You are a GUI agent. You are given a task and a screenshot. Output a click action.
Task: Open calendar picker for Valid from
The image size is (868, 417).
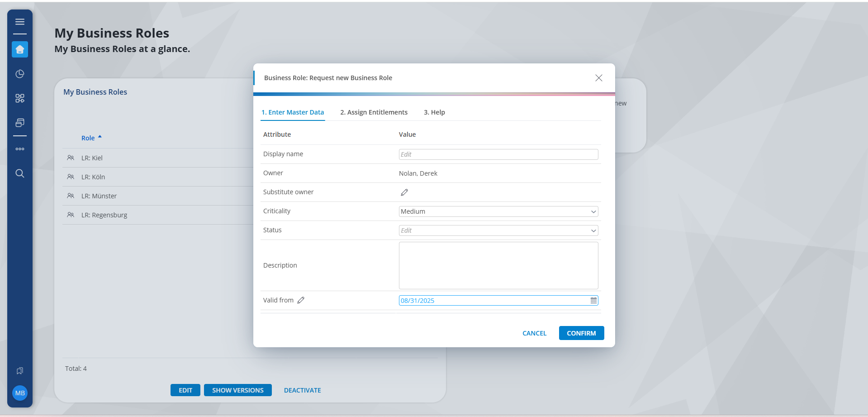coord(593,301)
